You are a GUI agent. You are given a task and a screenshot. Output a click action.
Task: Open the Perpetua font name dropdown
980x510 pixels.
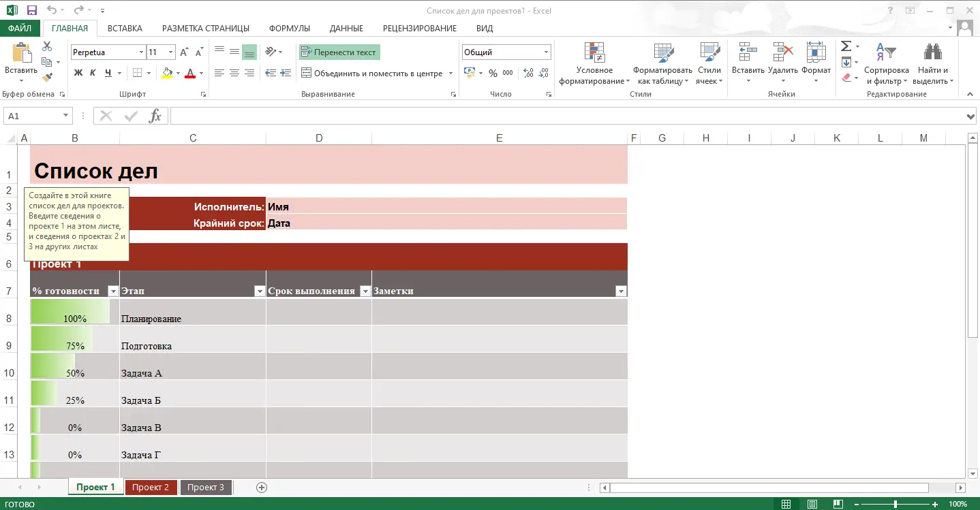coord(141,52)
